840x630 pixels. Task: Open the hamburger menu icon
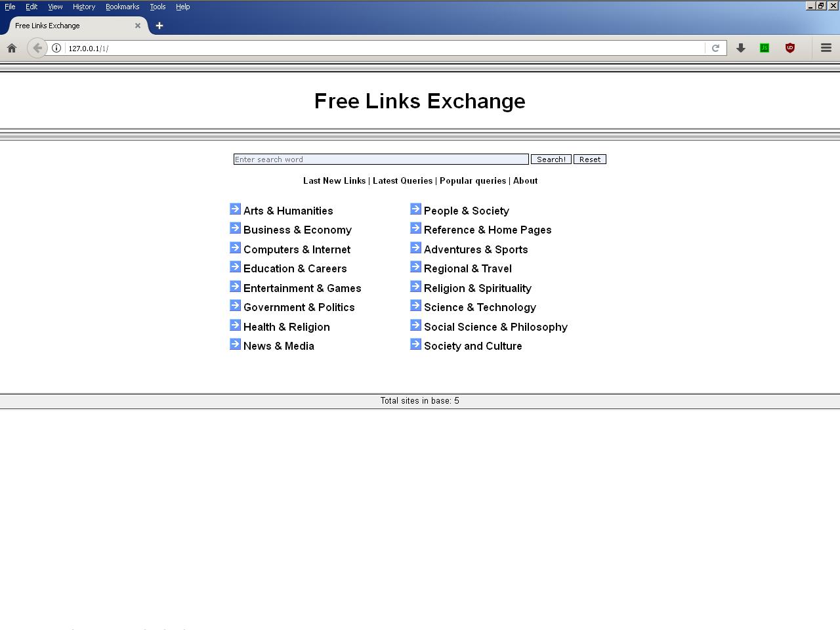(826, 48)
